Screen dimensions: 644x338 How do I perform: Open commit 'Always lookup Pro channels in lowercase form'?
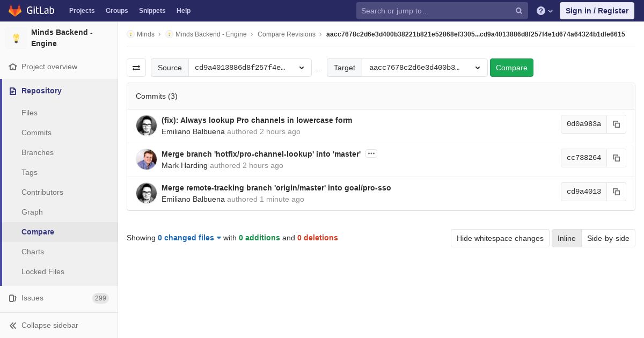257,120
